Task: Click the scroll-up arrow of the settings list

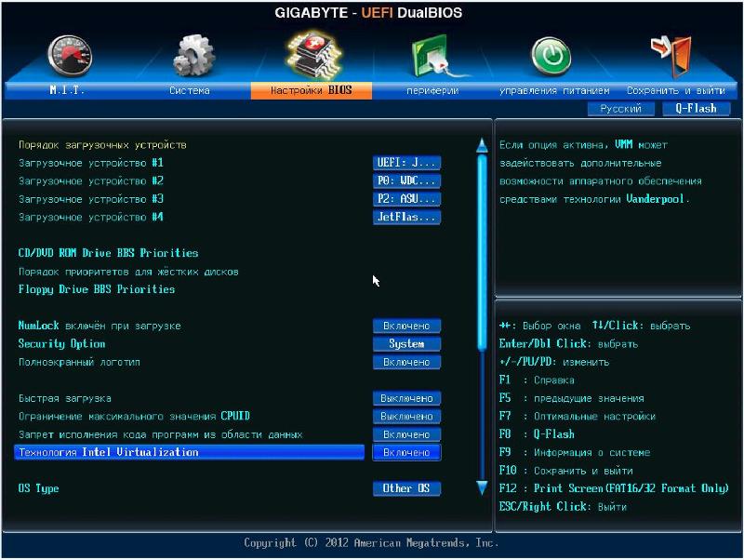Action: (x=482, y=145)
